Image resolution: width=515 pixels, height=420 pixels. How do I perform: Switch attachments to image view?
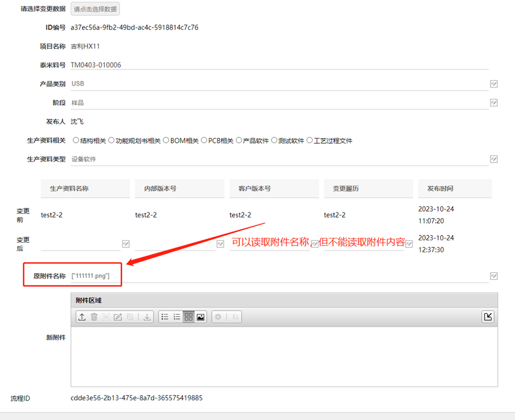click(201, 316)
